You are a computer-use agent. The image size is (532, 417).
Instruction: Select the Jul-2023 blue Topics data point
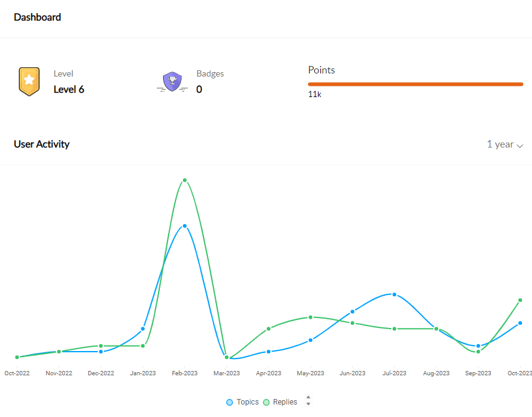(394, 294)
